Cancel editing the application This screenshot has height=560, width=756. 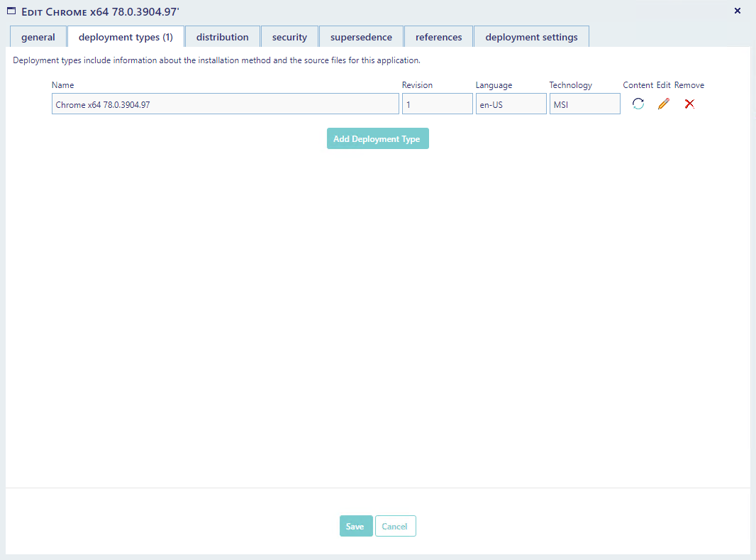tap(395, 526)
